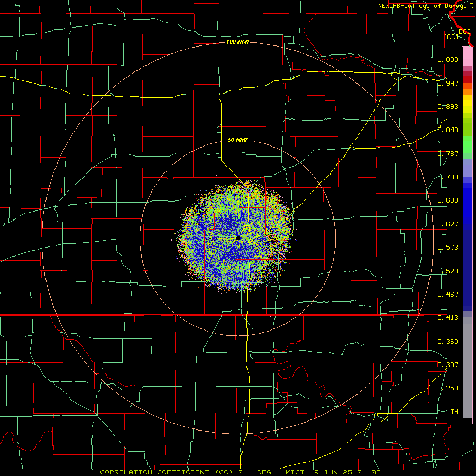Click the 0.467 legend value
The height and width of the screenshot is (476, 476).
tap(448, 295)
